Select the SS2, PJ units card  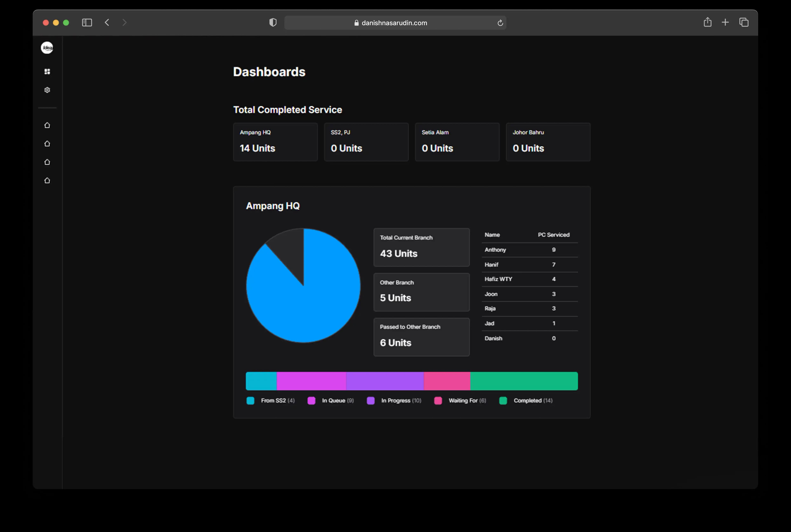click(366, 142)
